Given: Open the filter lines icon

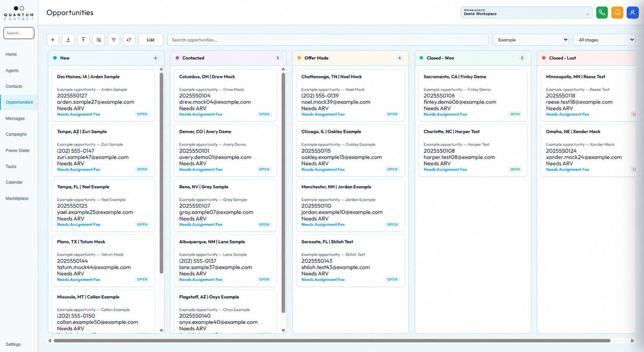Looking at the screenshot, I should coord(114,40).
